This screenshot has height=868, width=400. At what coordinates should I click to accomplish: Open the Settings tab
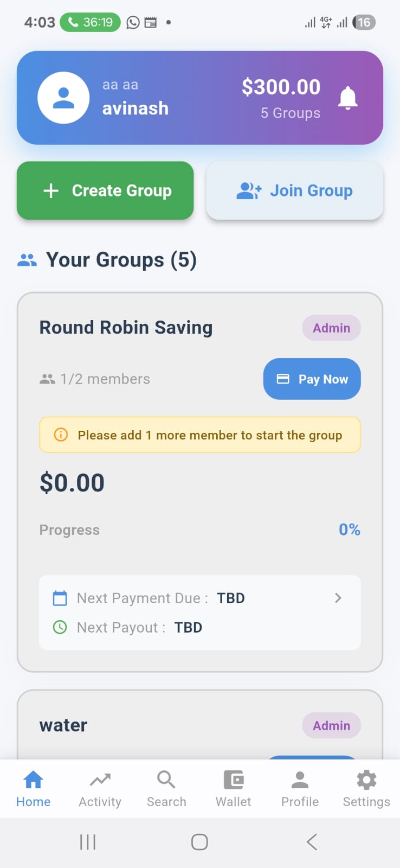click(366, 789)
